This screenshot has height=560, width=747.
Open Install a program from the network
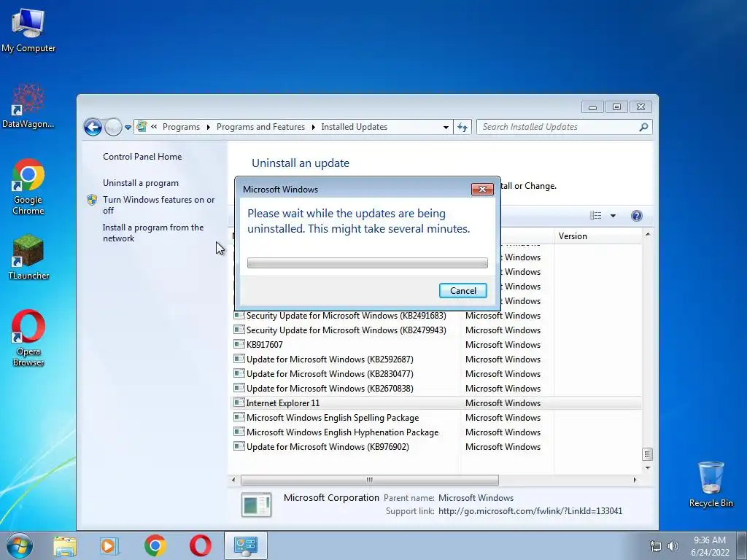(153, 233)
